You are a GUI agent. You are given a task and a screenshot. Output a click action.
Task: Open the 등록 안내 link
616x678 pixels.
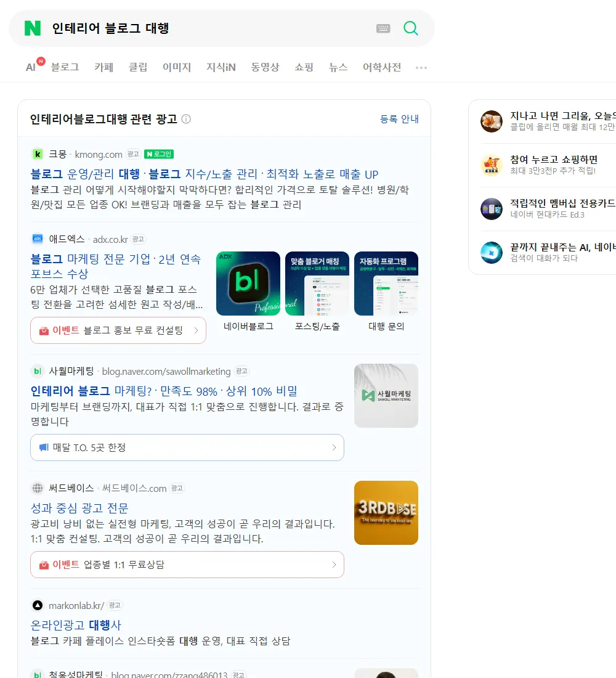(399, 119)
